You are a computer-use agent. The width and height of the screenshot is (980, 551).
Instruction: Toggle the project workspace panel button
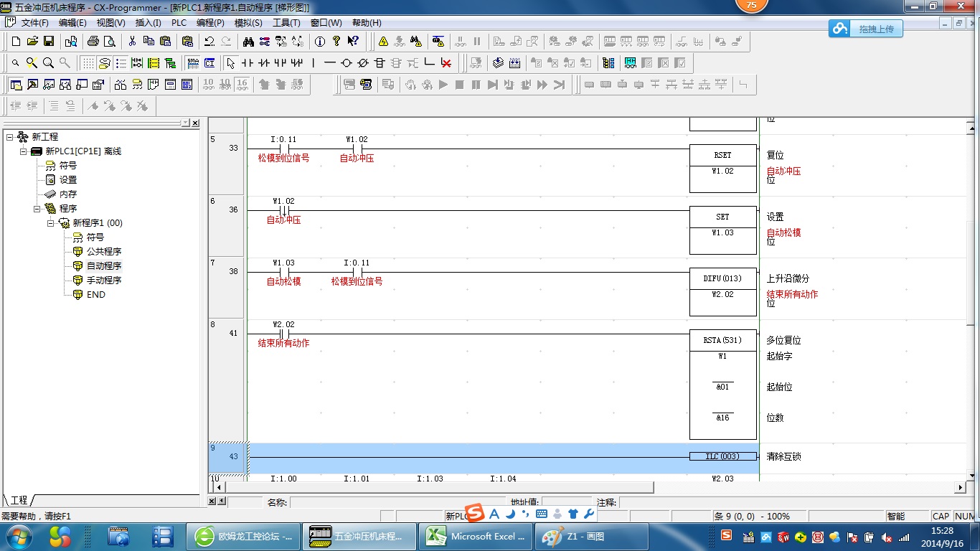pyautogui.click(x=16, y=85)
